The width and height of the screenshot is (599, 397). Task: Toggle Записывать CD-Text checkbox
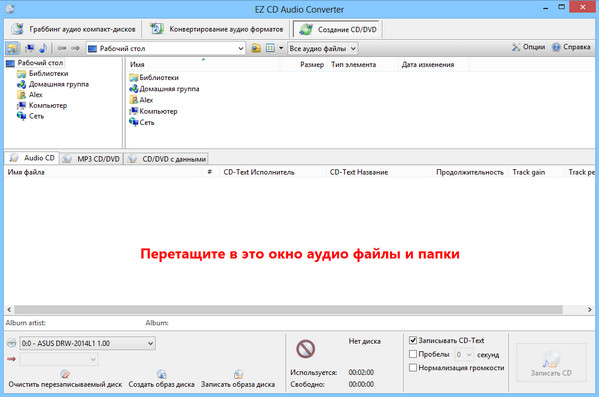tap(413, 340)
